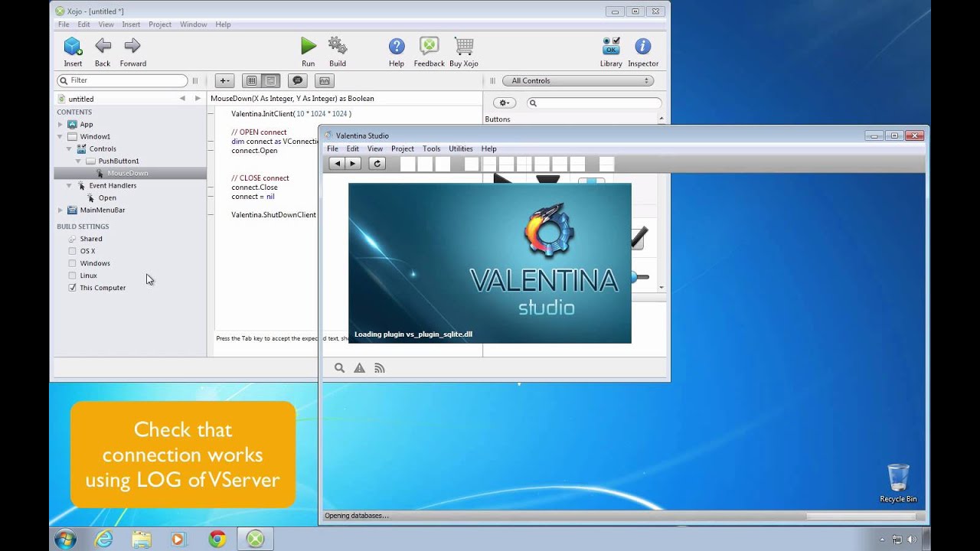
Task: Click the library search field
Action: [594, 103]
